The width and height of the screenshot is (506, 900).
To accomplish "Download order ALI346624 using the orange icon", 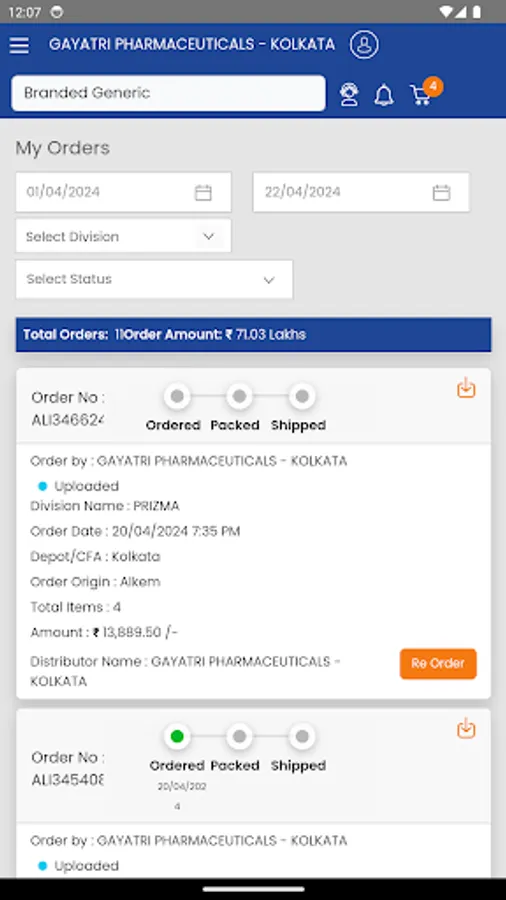I will [x=466, y=388].
